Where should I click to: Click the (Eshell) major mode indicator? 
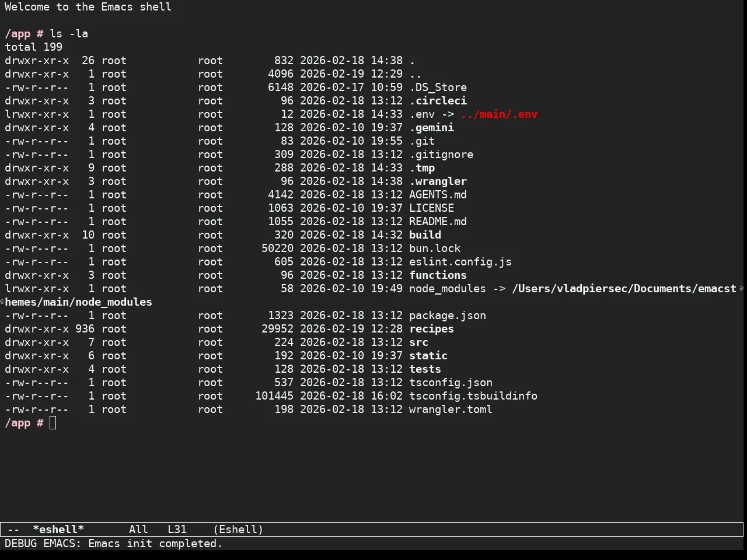238,530
